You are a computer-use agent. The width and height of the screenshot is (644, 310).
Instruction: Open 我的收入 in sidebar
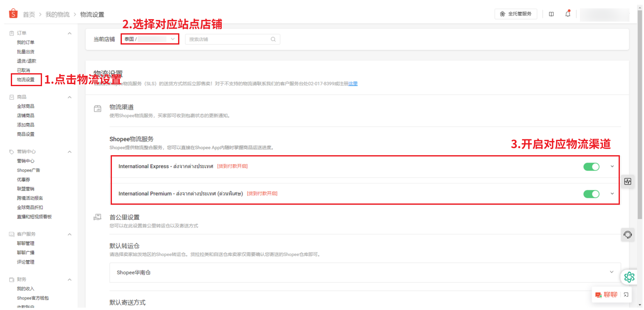pyautogui.click(x=26, y=289)
